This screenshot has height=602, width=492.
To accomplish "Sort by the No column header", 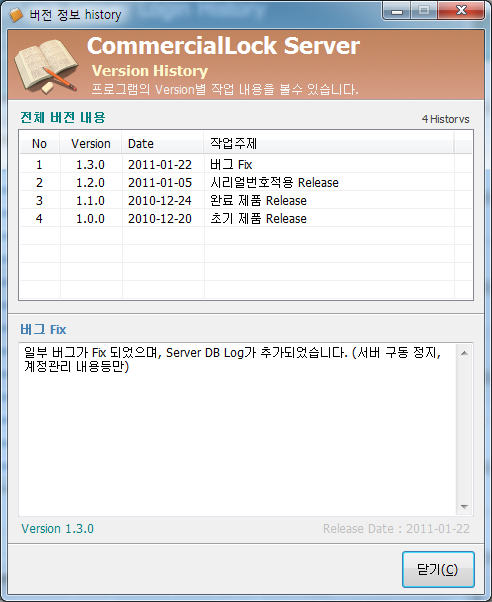I will 40,144.
